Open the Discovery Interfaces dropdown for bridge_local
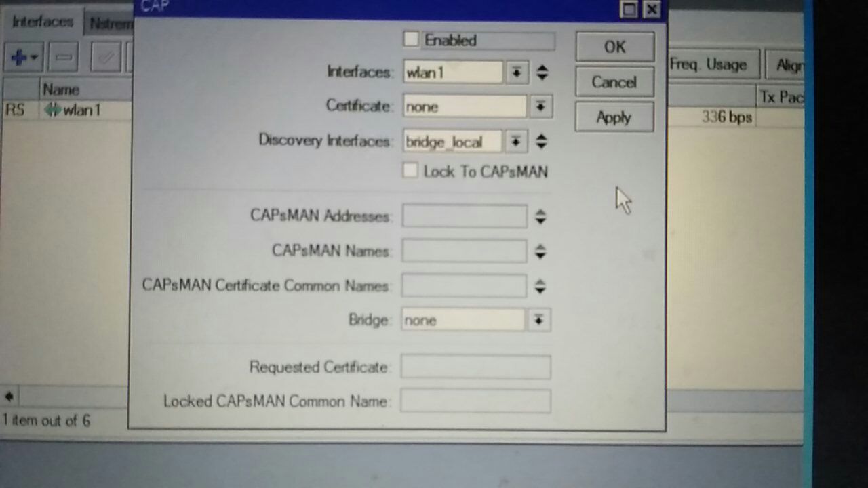Screen dimensions: 868x488 coord(515,141)
